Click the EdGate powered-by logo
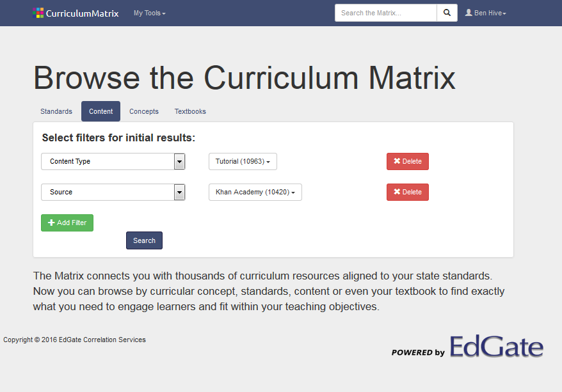The height and width of the screenshot is (392, 562). point(467,347)
